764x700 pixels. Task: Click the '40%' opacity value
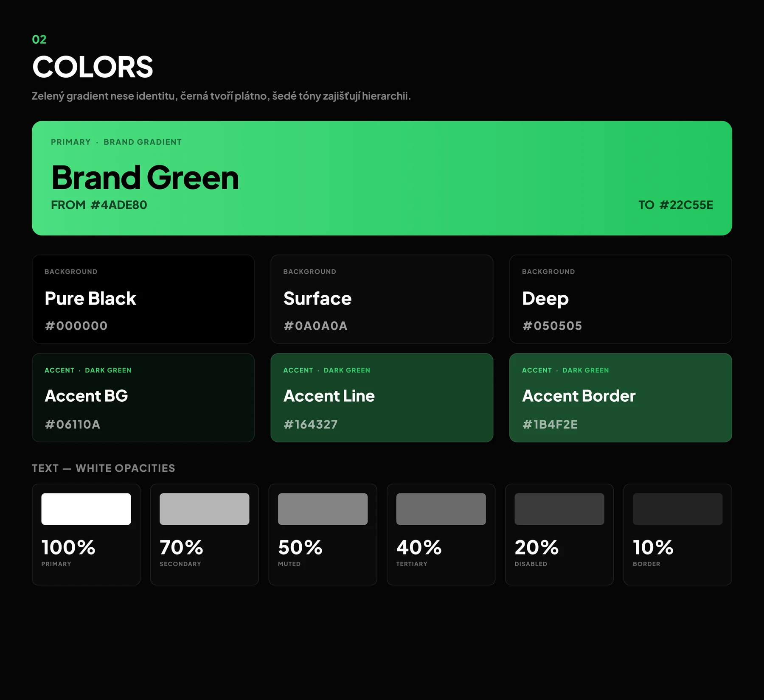(x=419, y=547)
